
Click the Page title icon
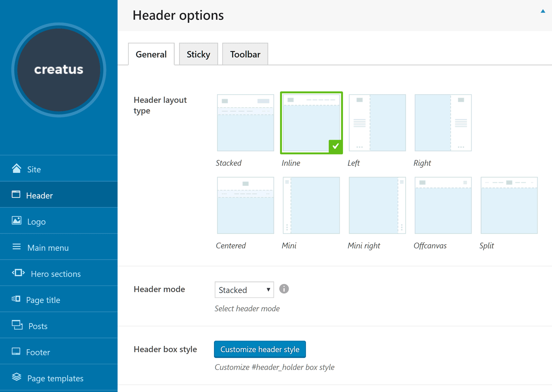16,299
